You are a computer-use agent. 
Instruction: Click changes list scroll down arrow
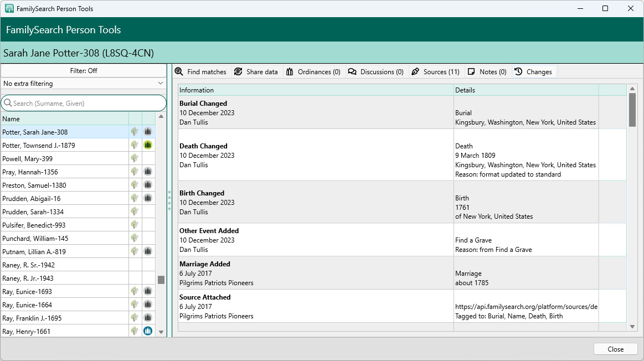(632, 327)
